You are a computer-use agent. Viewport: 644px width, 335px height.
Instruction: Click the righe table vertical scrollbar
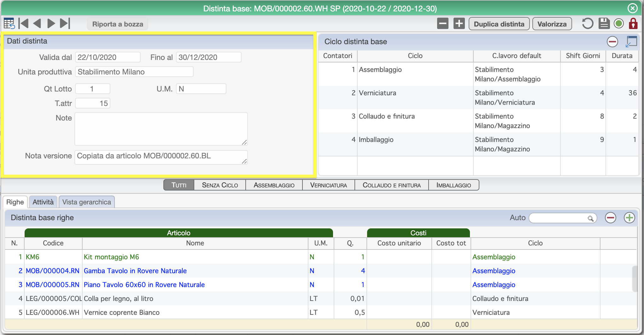pos(635,279)
